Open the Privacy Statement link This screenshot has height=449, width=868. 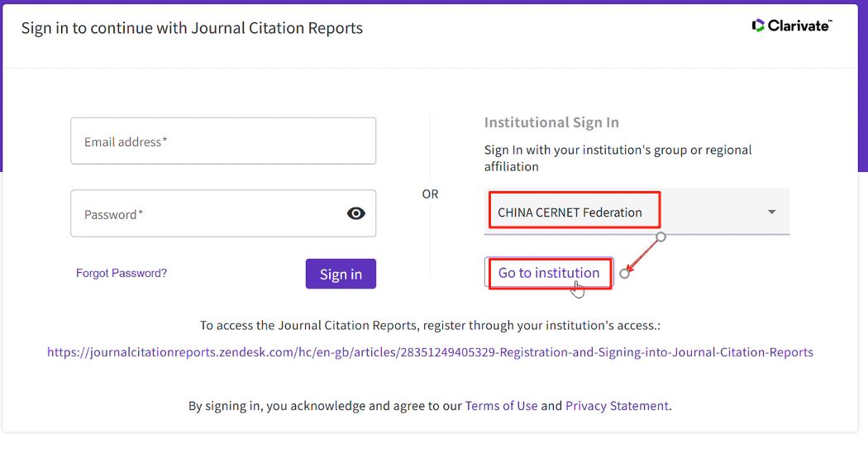pyautogui.click(x=617, y=406)
